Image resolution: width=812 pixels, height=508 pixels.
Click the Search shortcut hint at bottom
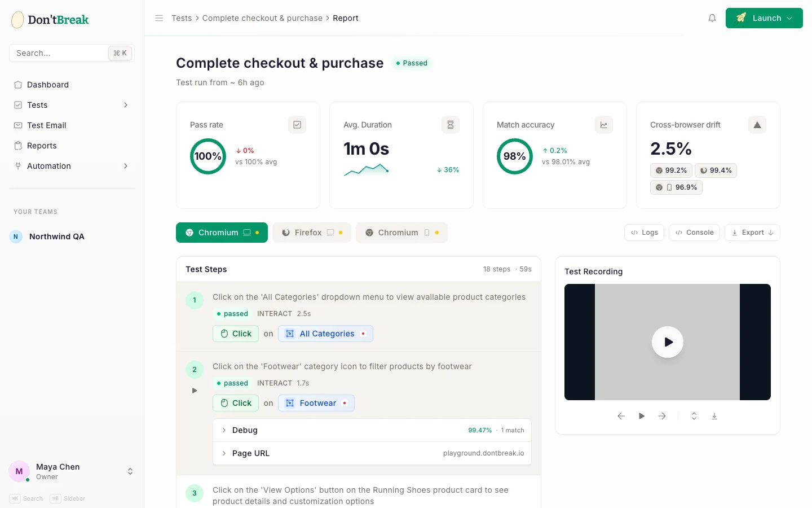[x=26, y=498]
